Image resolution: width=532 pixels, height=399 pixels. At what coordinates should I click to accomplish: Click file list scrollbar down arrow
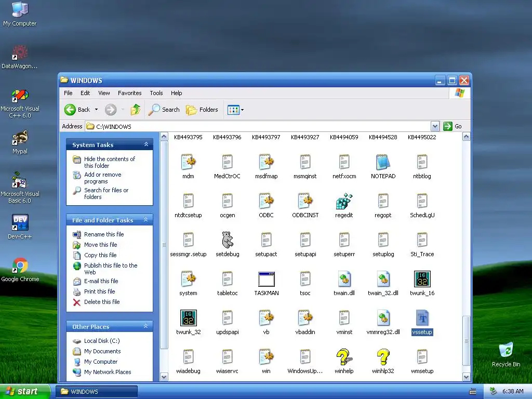click(466, 377)
